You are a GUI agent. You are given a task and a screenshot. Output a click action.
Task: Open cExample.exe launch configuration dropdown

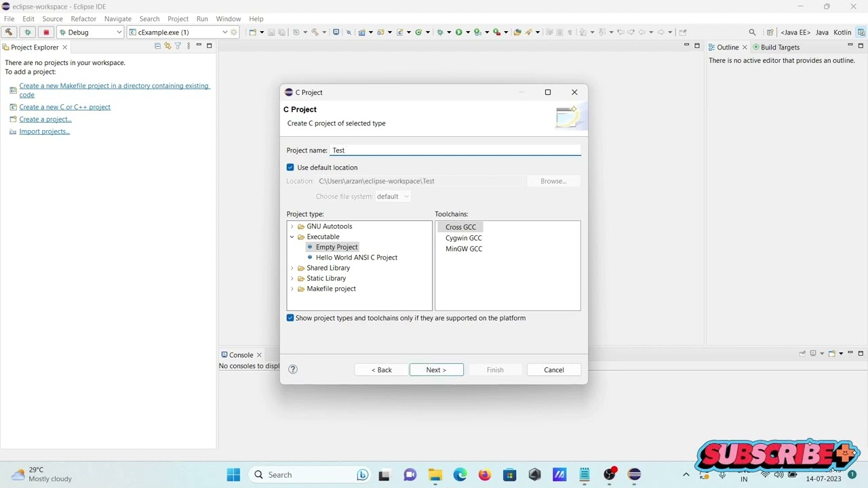pos(224,32)
